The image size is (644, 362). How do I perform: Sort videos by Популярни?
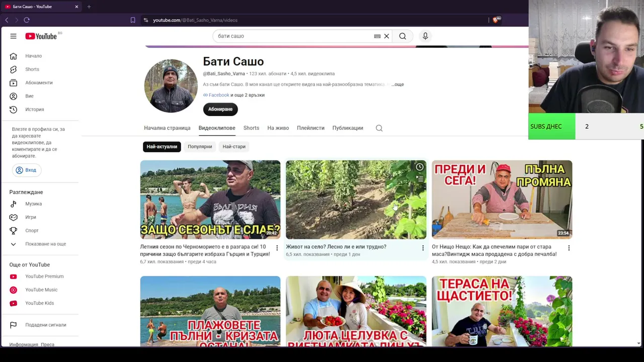tap(200, 147)
